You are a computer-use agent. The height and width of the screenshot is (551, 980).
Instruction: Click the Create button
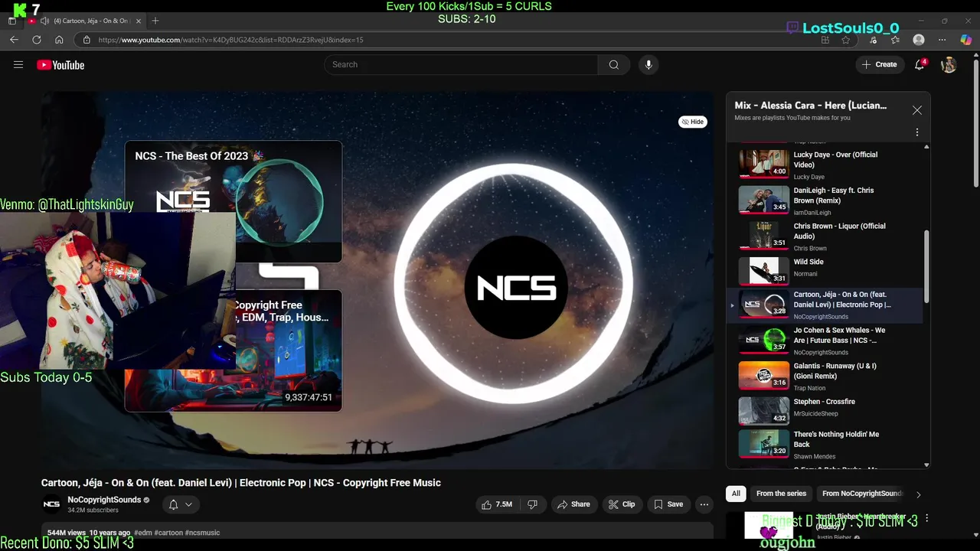[879, 65]
